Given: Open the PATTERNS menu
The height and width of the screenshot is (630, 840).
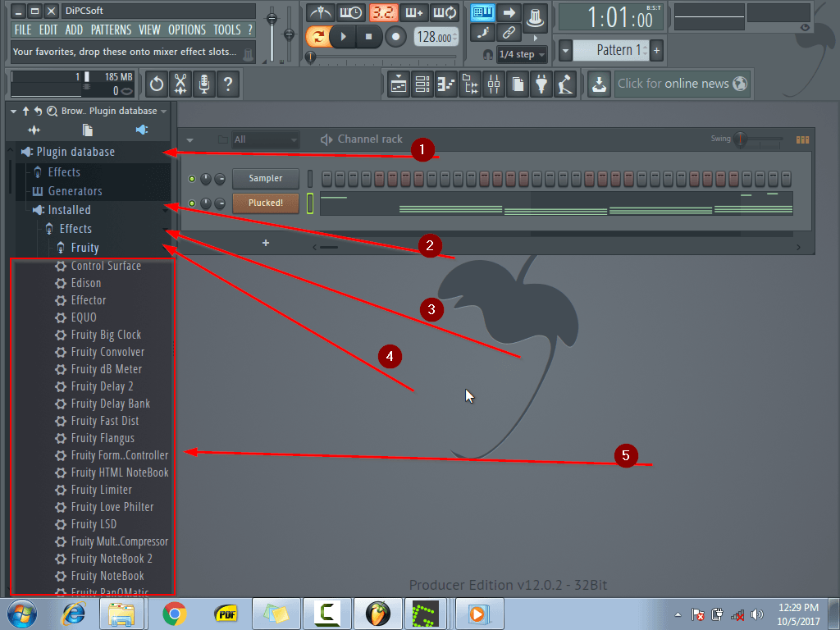Looking at the screenshot, I should (x=111, y=30).
